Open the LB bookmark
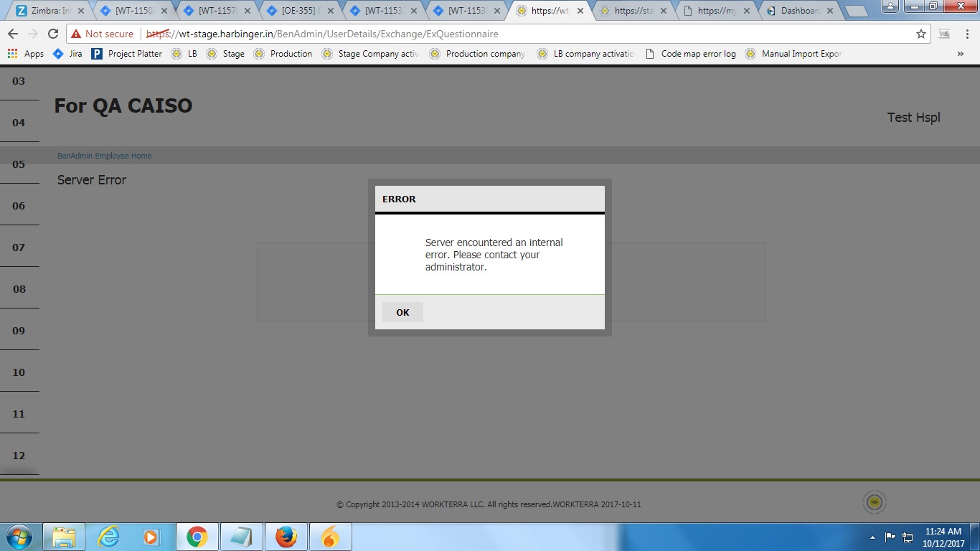Image resolution: width=980 pixels, height=551 pixels. [184, 54]
